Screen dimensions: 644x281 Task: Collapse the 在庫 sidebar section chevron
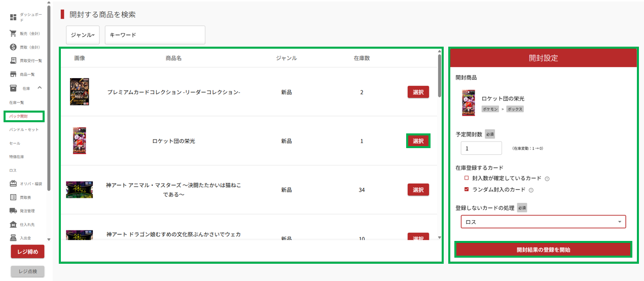click(x=40, y=88)
